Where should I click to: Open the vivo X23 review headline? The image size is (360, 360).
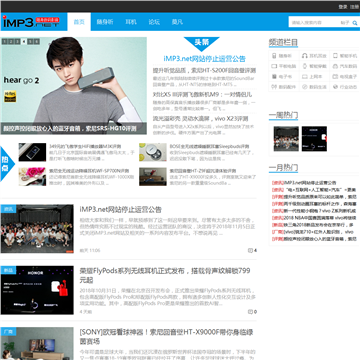[x=200, y=119]
